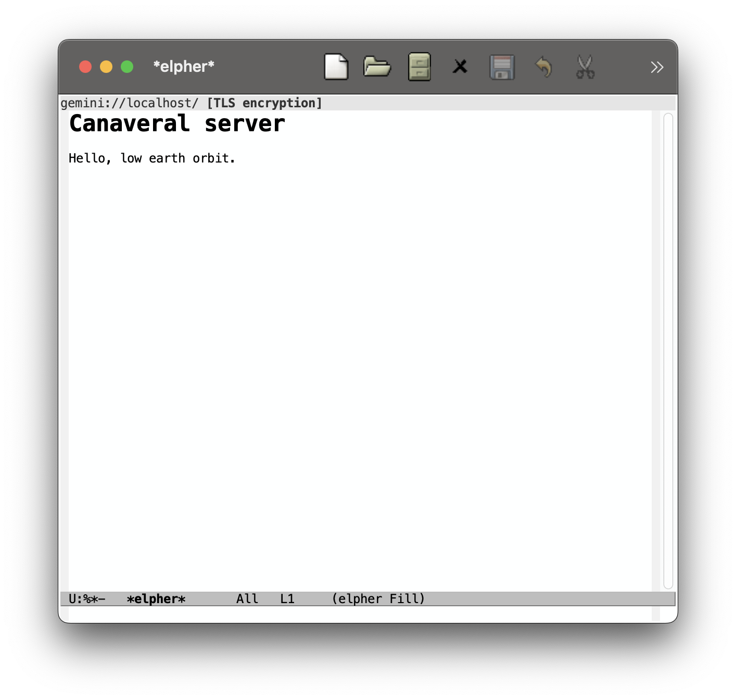The height and width of the screenshot is (700, 736).
Task: Click the U:%*- status in mode line
Action: coord(87,599)
